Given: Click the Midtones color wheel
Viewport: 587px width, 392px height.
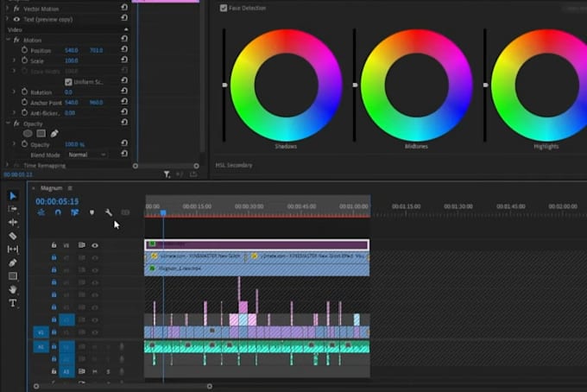Looking at the screenshot, I should click(x=417, y=85).
